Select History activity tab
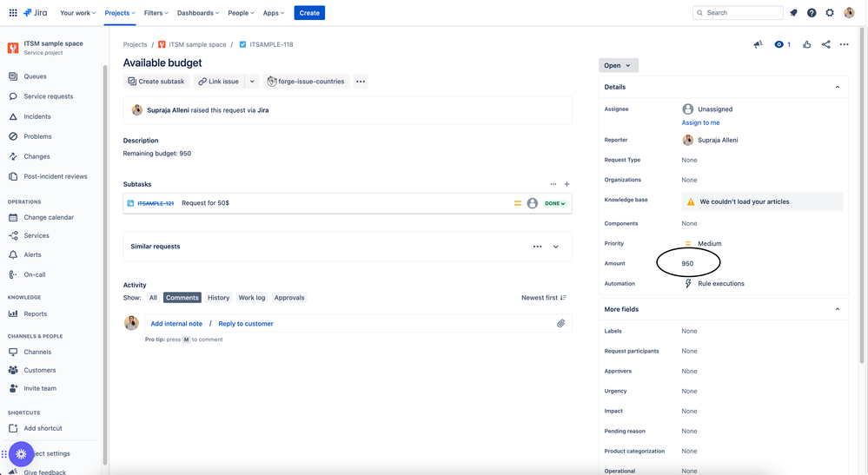 [219, 298]
